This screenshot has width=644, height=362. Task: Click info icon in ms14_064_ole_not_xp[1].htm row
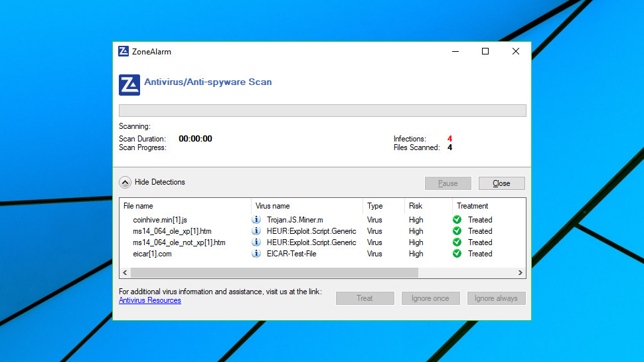pos(256,242)
